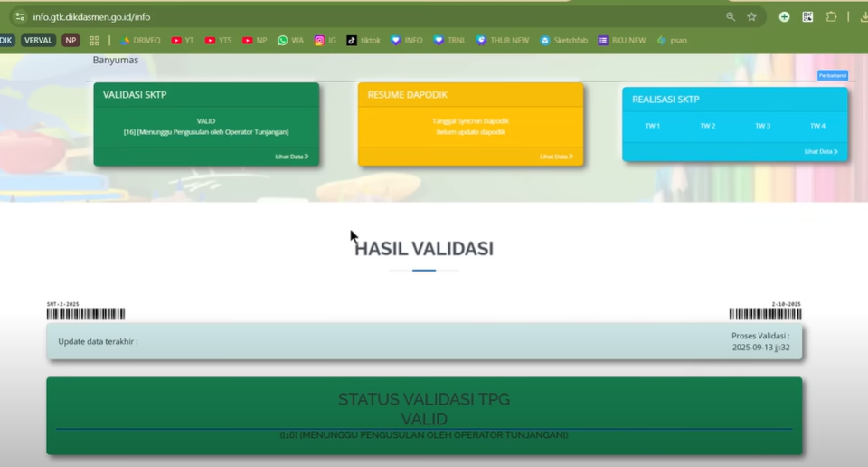Select TW 2 in REALISASI SKTP card
The height and width of the screenshot is (467, 868).
pyautogui.click(x=707, y=126)
